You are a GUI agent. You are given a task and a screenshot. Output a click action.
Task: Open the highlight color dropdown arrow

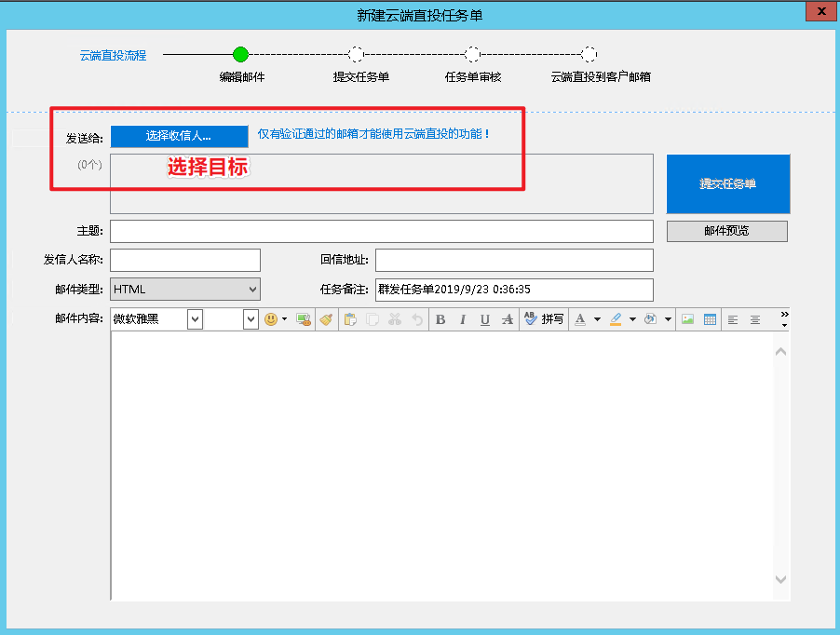coord(632,319)
